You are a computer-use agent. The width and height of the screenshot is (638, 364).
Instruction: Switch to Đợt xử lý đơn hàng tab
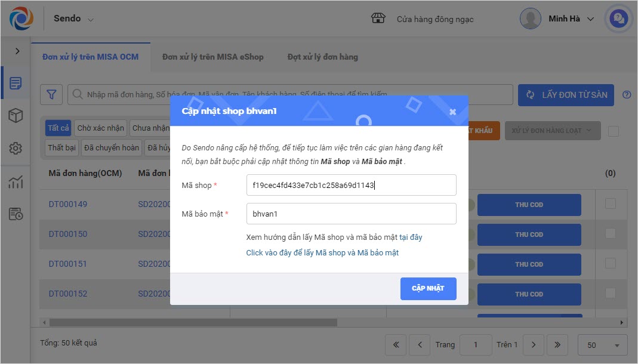click(323, 57)
